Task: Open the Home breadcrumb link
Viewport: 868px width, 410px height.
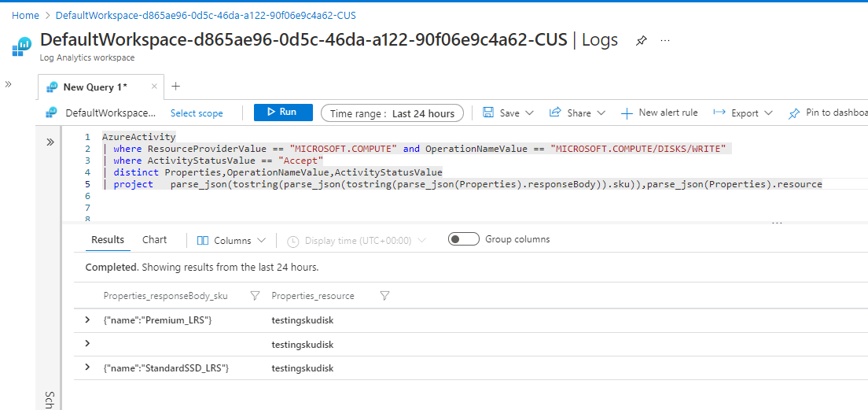Action: coord(25,16)
